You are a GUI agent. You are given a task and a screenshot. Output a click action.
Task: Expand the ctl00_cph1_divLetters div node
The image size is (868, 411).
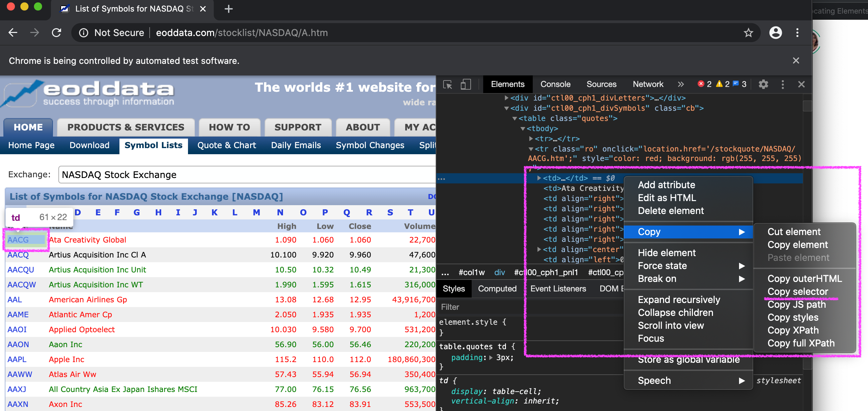[x=506, y=98]
